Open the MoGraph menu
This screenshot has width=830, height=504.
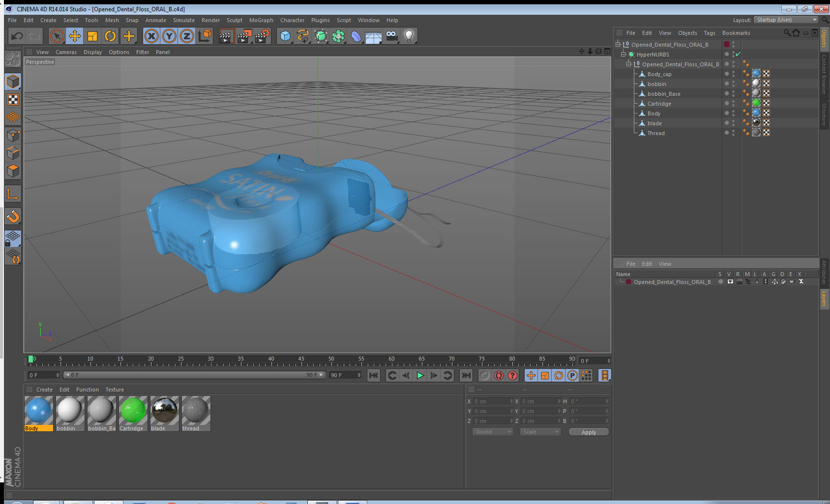(x=261, y=20)
